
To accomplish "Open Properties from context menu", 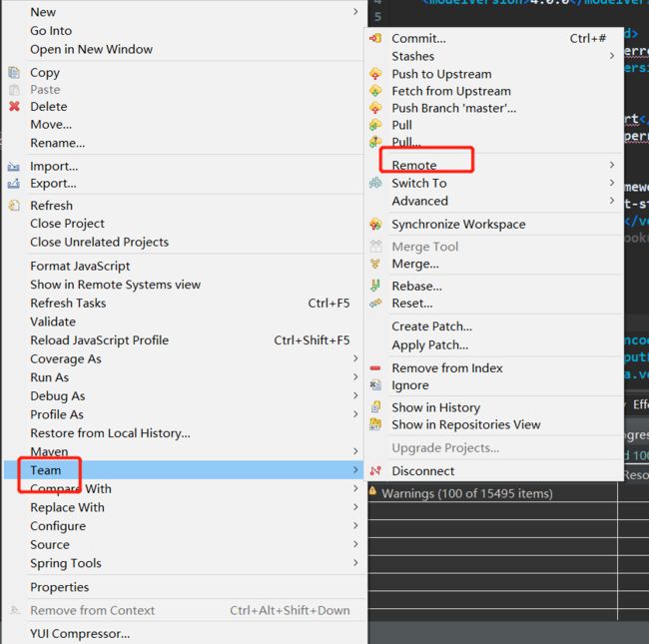I will (x=60, y=587).
